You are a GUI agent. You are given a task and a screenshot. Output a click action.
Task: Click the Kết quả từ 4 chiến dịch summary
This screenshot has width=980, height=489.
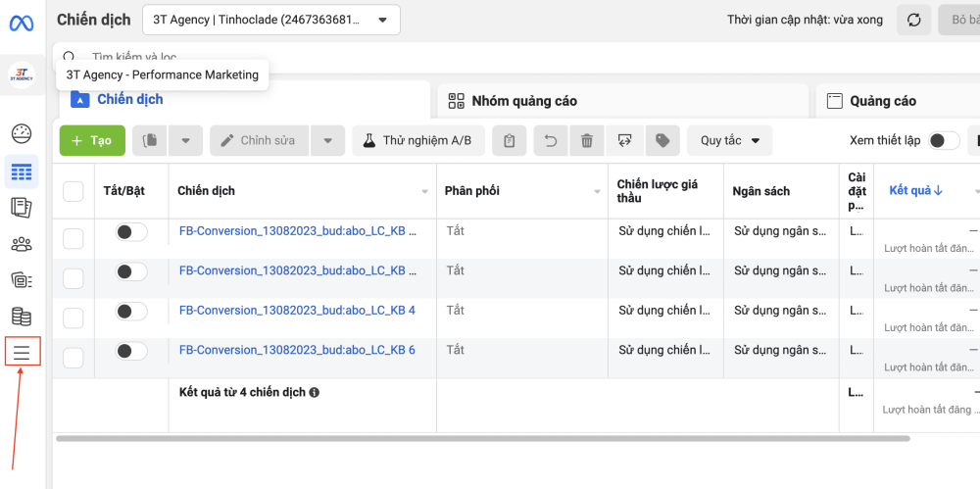(242, 393)
